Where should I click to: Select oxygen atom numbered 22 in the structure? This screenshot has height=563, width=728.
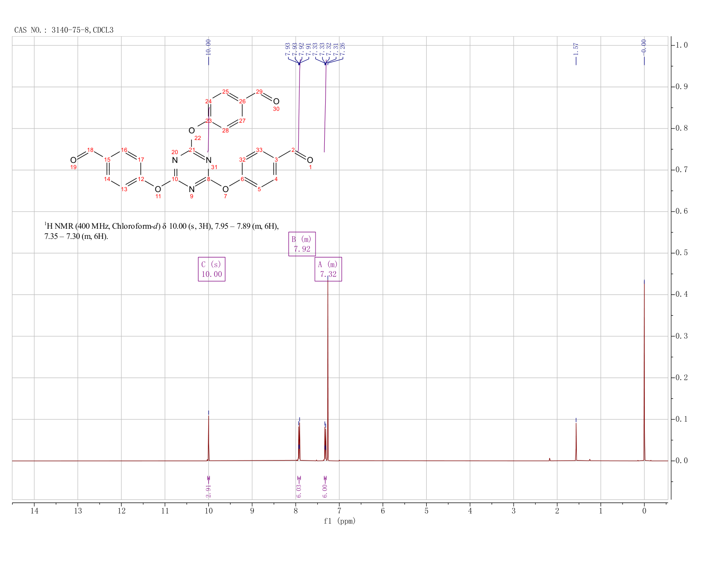pos(191,131)
